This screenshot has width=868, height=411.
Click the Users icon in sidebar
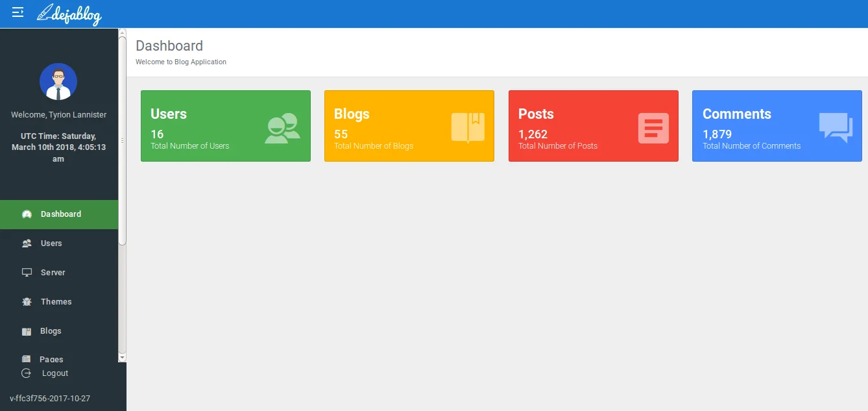(x=27, y=243)
